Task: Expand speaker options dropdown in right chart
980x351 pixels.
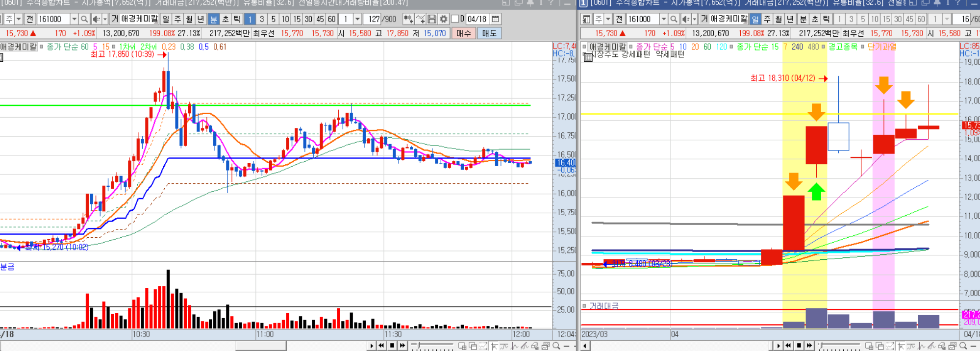Action: [x=694, y=19]
